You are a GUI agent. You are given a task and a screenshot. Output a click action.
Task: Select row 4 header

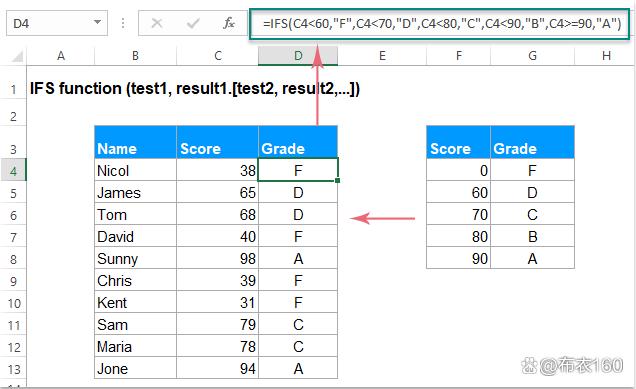point(13,170)
